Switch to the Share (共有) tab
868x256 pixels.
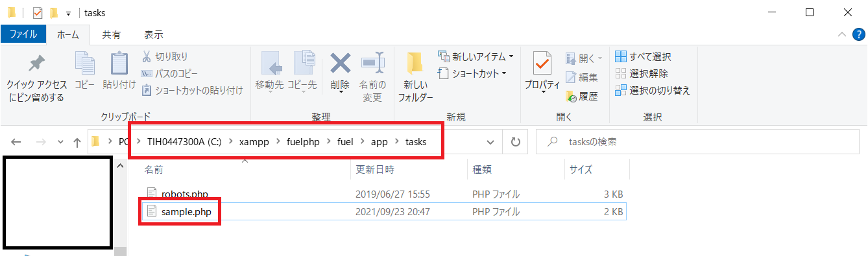coord(111,34)
